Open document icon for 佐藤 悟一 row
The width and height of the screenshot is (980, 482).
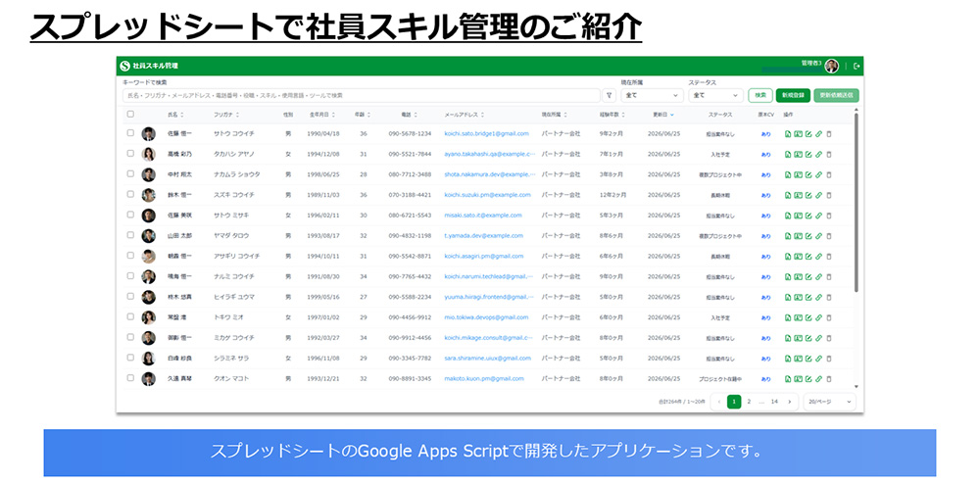pos(788,134)
